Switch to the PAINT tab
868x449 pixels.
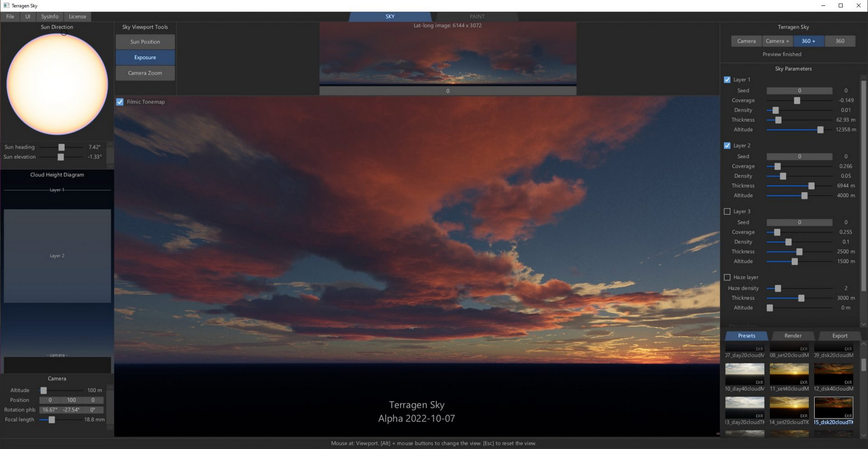coord(477,16)
